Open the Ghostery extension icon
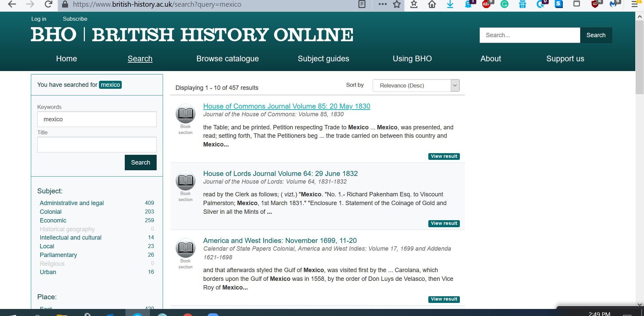The image size is (644, 316). pos(468,4)
